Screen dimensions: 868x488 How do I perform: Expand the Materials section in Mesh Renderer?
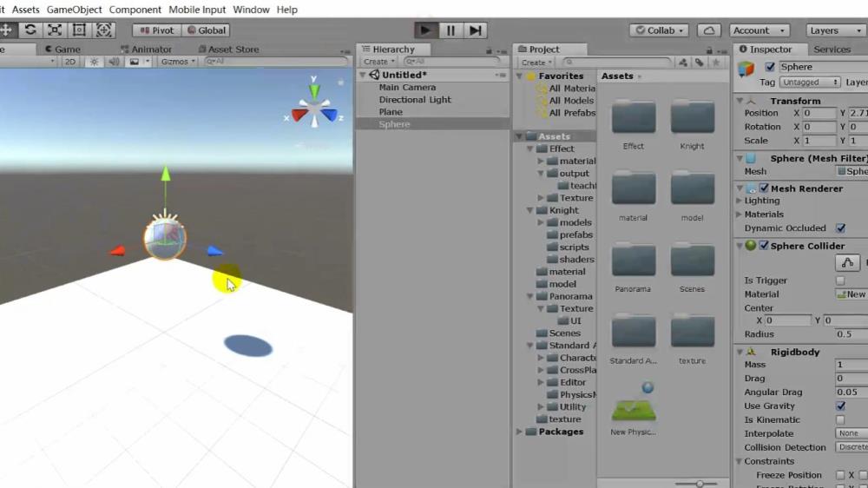pyautogui.click(x=740, y=214)
